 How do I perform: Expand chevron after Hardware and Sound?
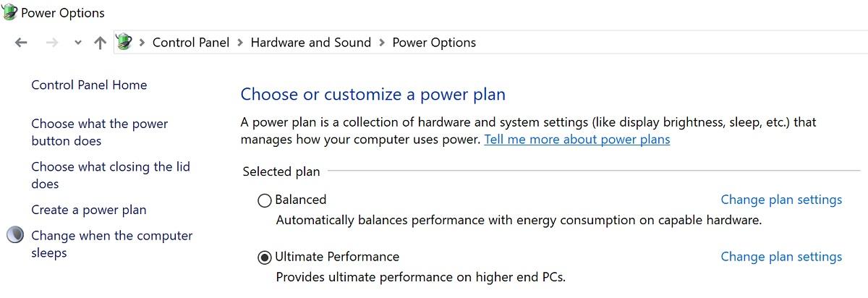(381, 43)
